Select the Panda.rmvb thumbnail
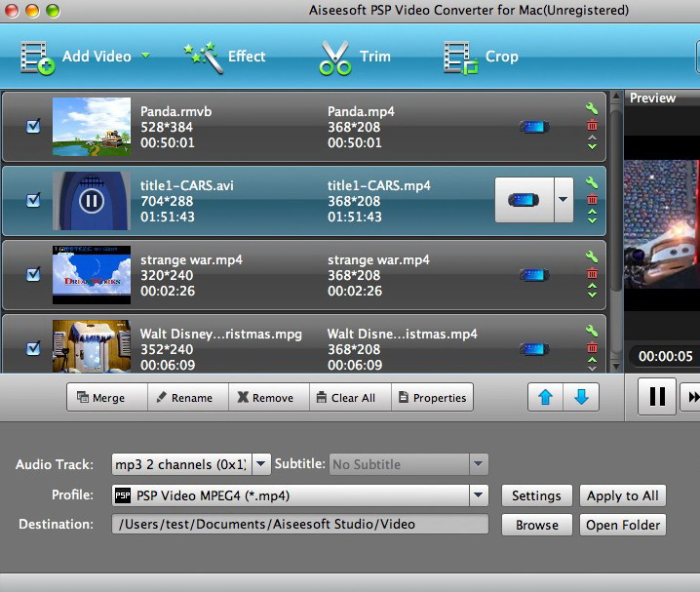700x592 pixels. [92, 127]
